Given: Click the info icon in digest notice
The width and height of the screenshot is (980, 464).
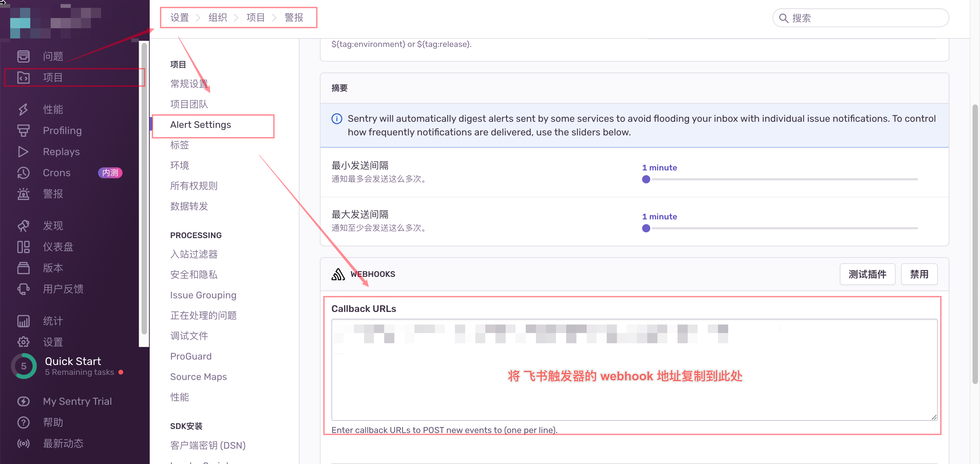Looking at the screenshot, I should [x=337, y=119].
